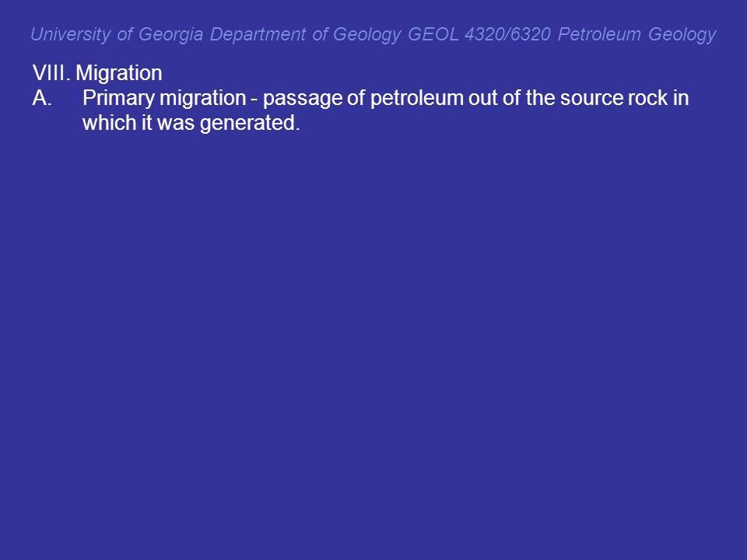Click the final word "Geology" ending the header
Viewport: 747px width, 560px height.
point(682,35)
